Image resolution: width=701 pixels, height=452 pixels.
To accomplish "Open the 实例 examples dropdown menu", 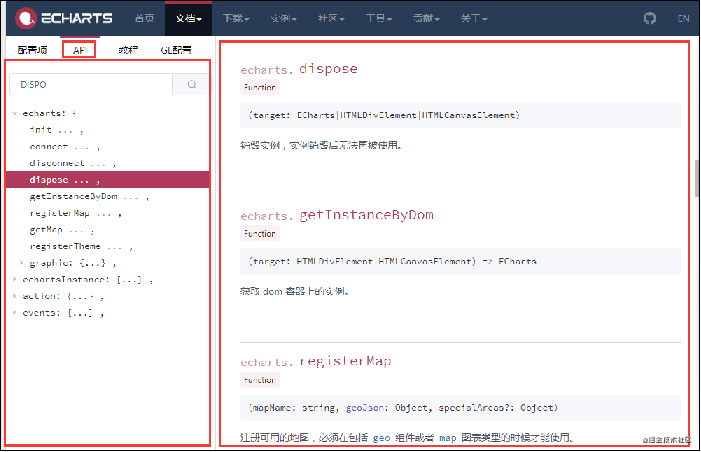I will 283,18.
